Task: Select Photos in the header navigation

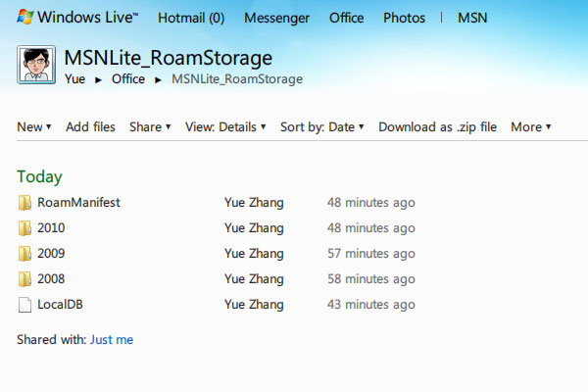Action: (x=404, y=18)
